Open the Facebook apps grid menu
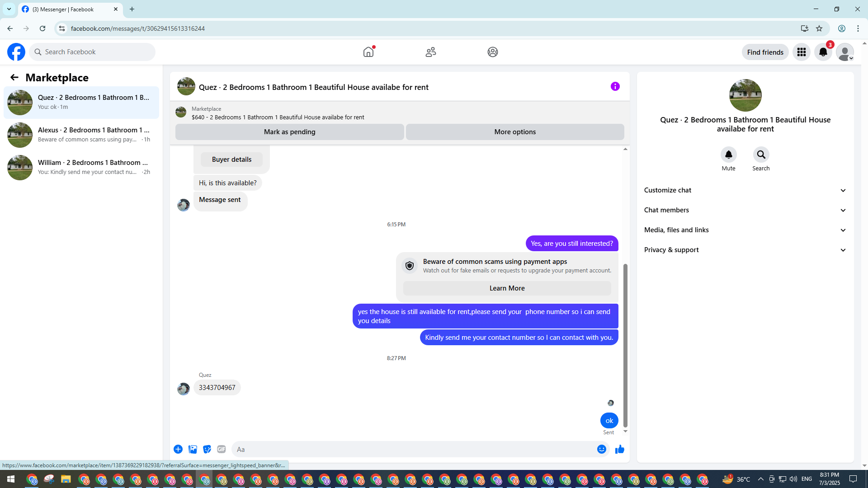This screenshot has height=488, width=868. click(x=801, y=52)
